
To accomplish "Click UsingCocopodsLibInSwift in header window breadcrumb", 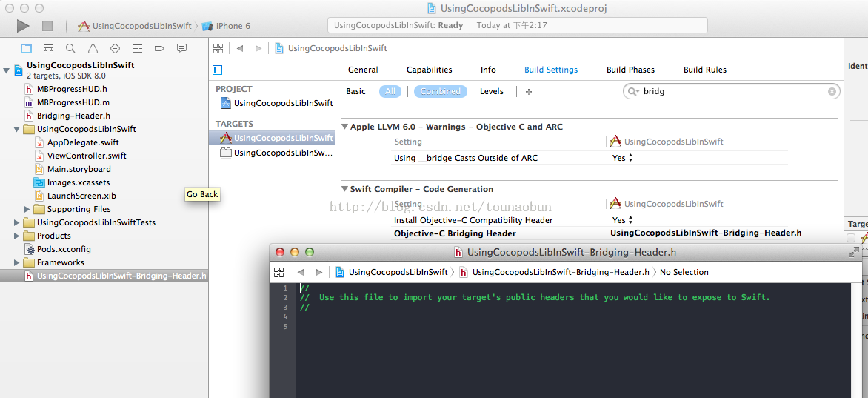I will 398,272.
